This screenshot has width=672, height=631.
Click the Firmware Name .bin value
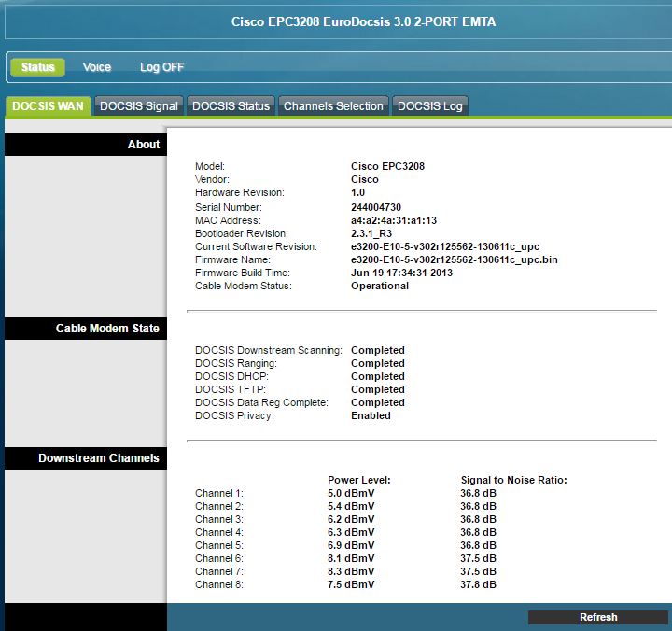click(454, 259)
